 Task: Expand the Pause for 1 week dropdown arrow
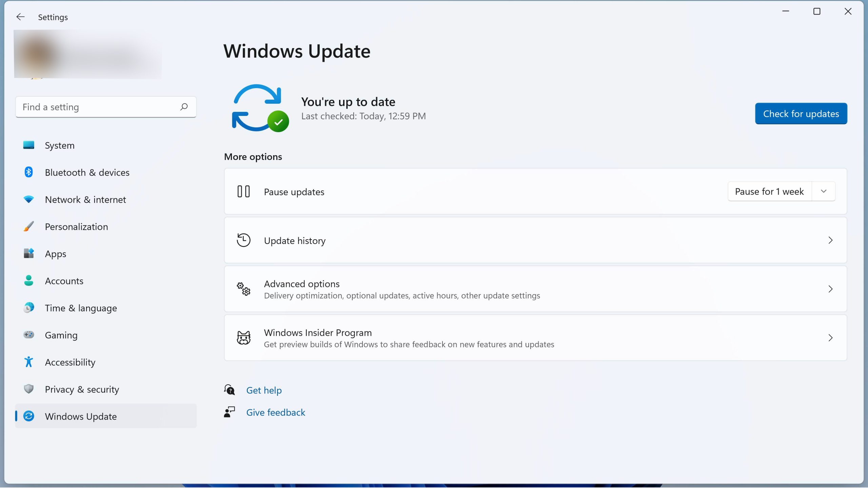(824, 191)
